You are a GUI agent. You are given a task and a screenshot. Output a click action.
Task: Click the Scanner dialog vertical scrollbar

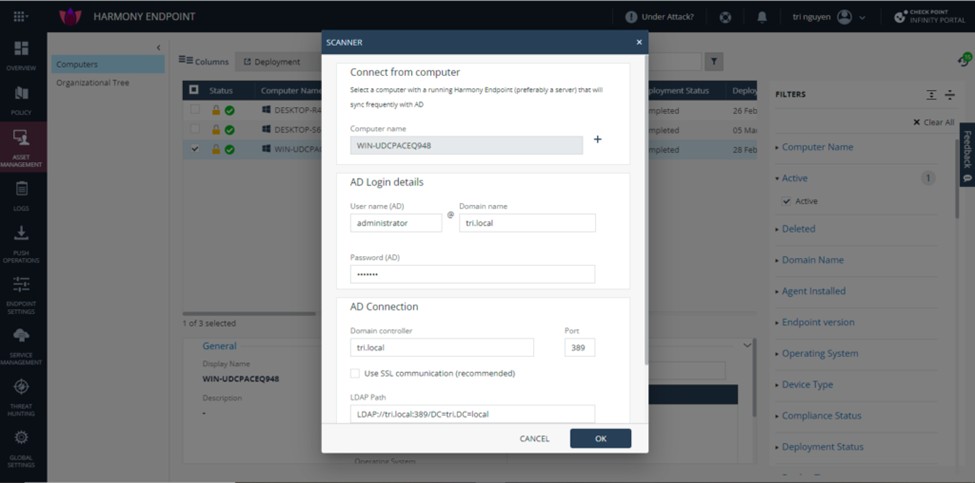click(x=647, y=209)
